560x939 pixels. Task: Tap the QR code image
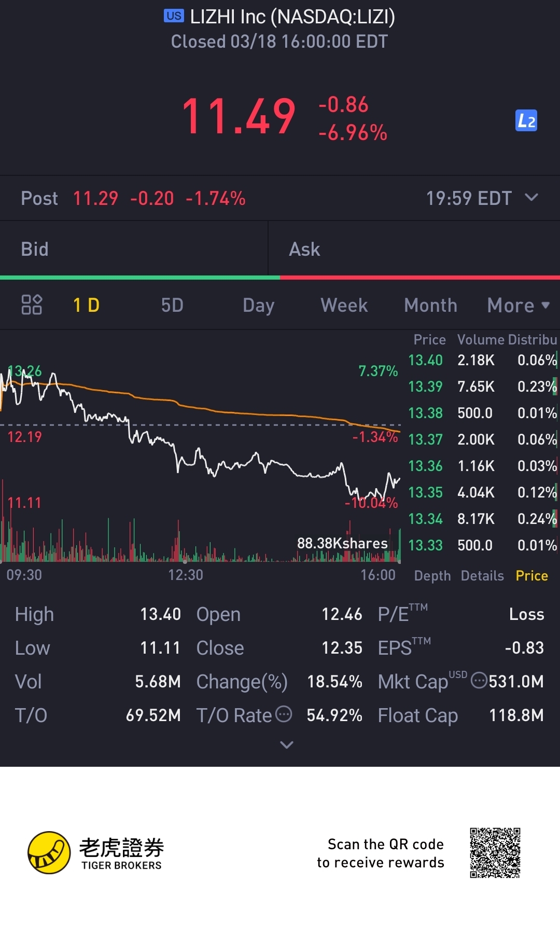point(495,852)
